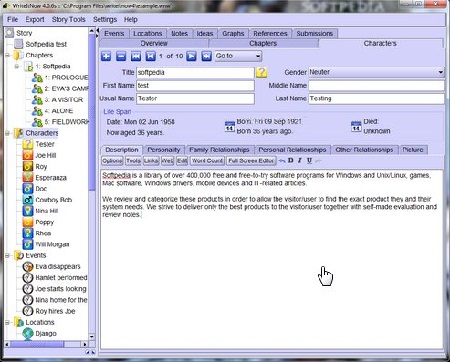
Task: Click the question mark icon beside Title
Action: (262, 72)
